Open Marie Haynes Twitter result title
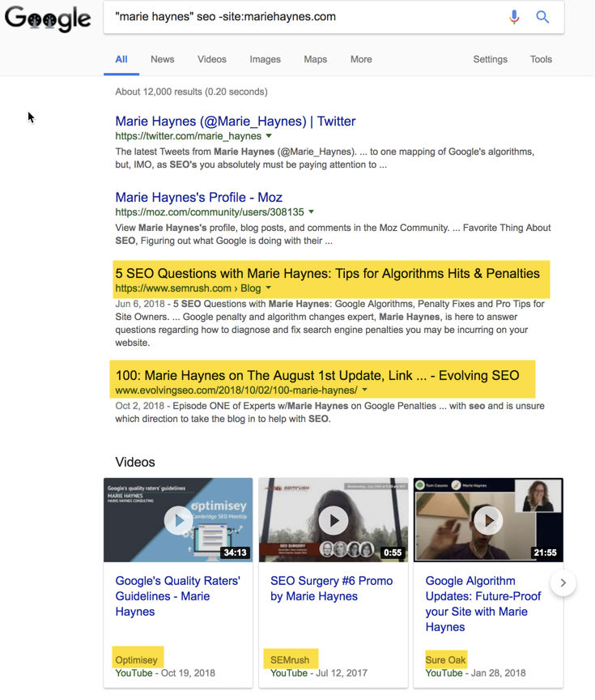Screen dimensions: 595x700 [x=236, y=121]
